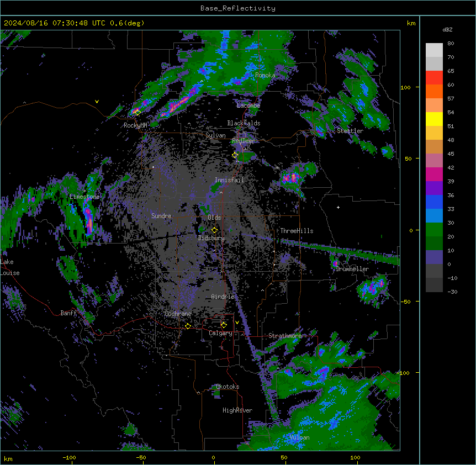Select the HighRiver label
Screen dimensions: 476x465
coord(237,410)
